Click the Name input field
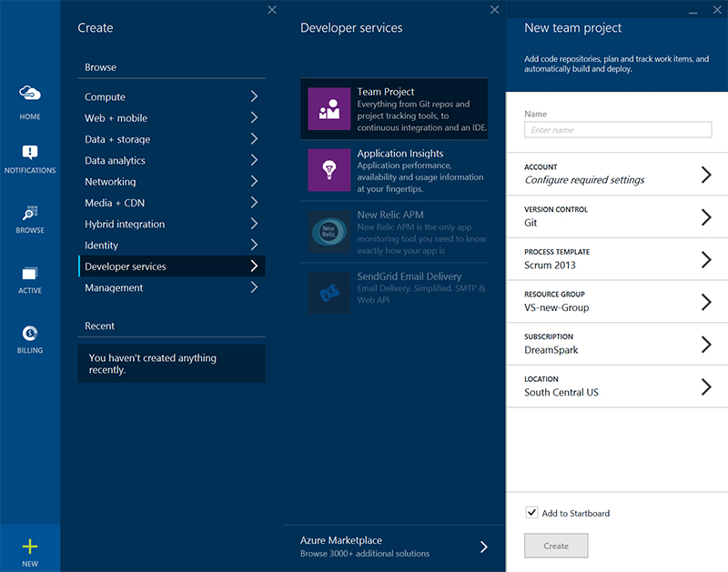Viewport: 728px width, 572px height. tap(618, 129)
